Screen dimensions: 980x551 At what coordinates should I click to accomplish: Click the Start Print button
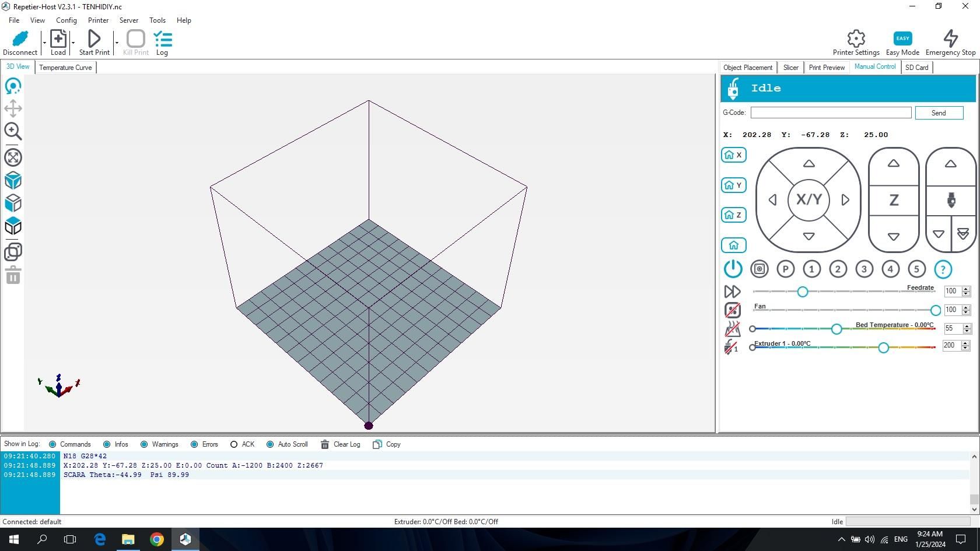pyautogui.click(x=94, y=43)
